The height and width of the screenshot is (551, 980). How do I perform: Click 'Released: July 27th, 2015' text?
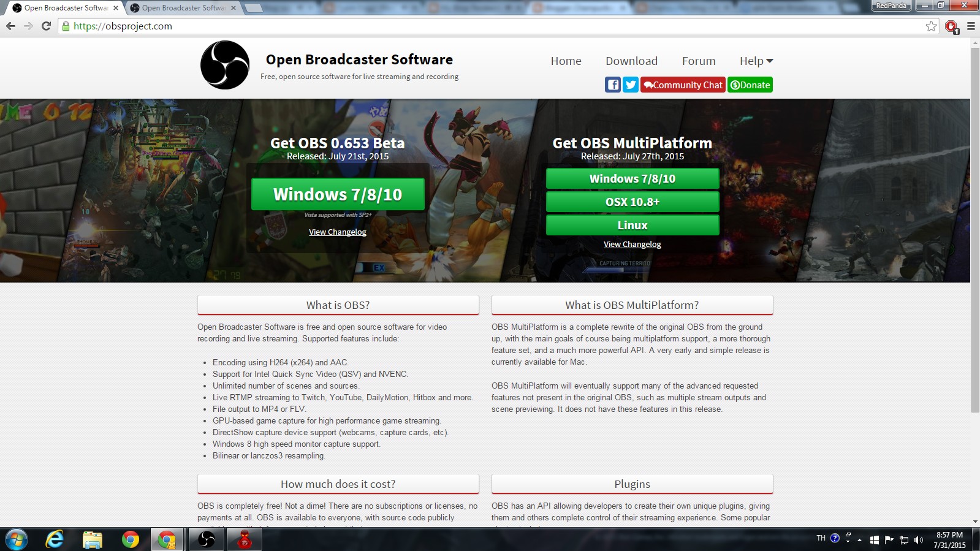click(x=632, y=156)
